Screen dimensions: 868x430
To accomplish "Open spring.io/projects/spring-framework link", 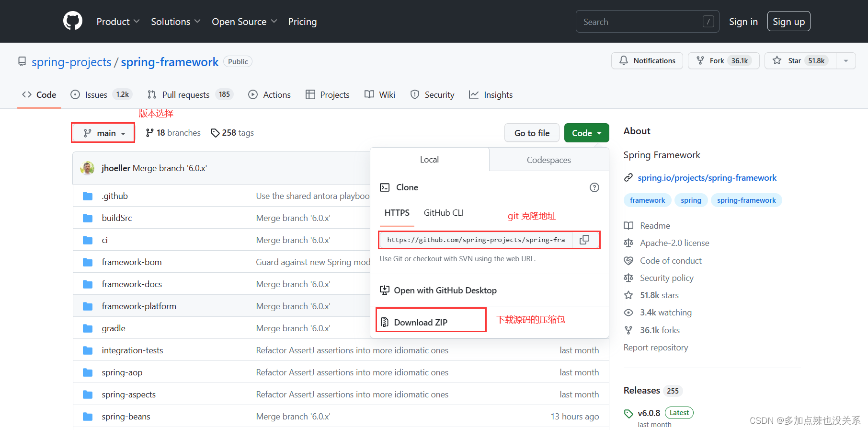I will click(707, 178).
